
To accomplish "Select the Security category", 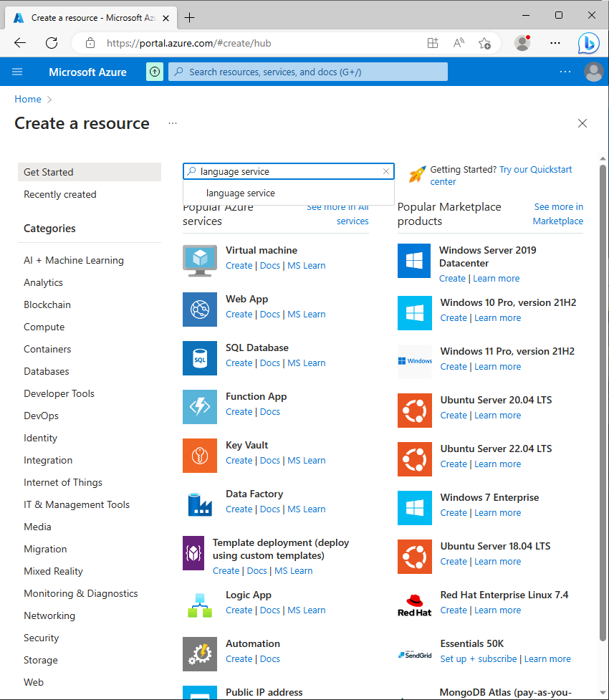I will click(41, 638).
